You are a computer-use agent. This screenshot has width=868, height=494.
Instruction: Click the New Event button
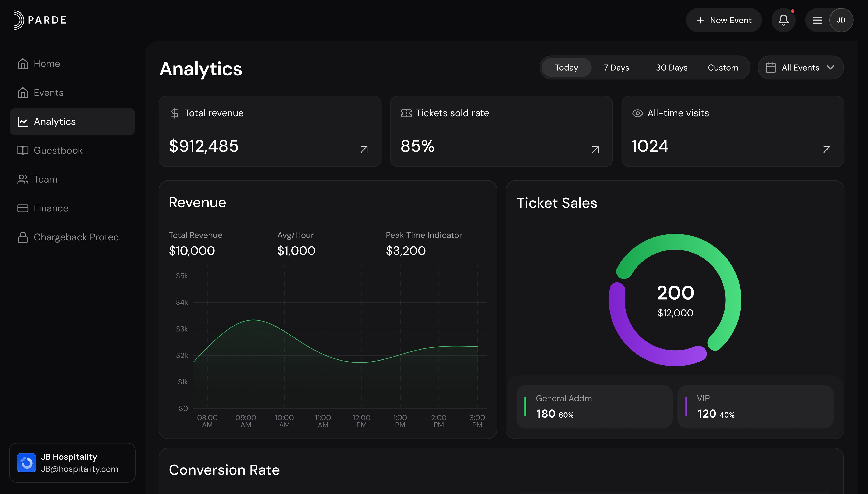[723, 20]
